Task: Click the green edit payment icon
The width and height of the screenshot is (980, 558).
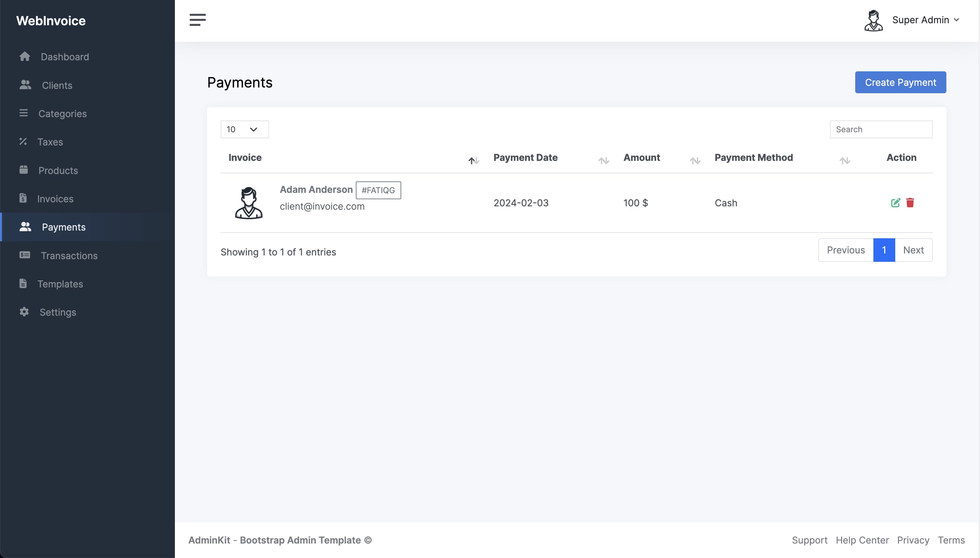Action: 895,203
